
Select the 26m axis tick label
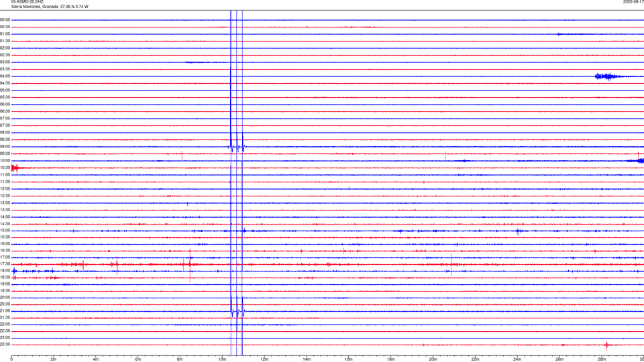(559, 359)
